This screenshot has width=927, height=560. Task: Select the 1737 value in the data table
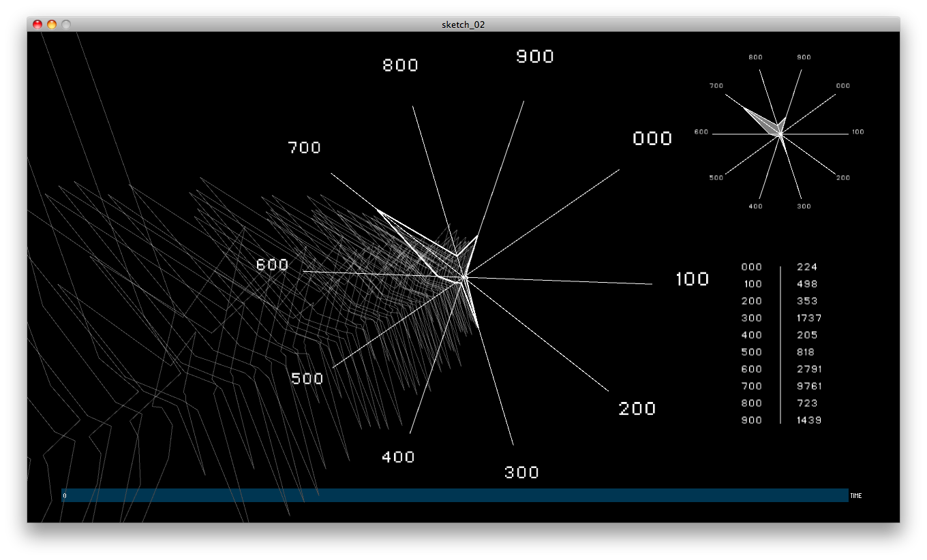[x=808, y=318]
